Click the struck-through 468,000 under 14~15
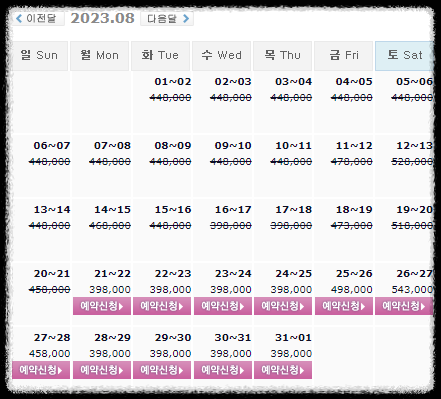The image size is (441, 399). tap(110, 226)
